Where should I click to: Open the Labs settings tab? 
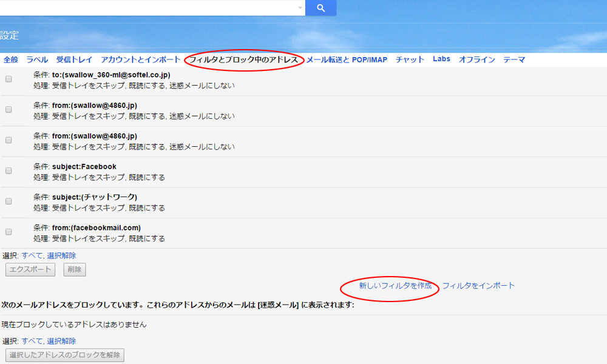pyautogui.click(x=441, y=59)
